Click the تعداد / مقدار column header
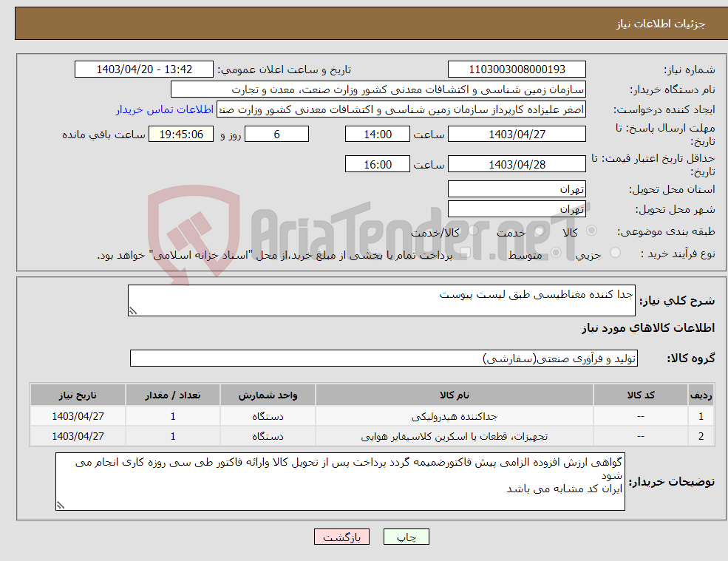The height and width of the screenshot is (561, 728). 173,395
